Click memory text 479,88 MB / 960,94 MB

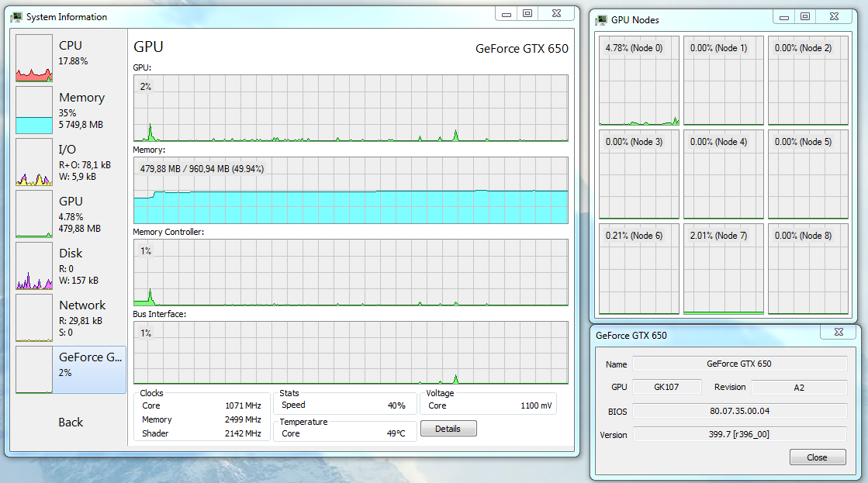click(x=202, y=169)
